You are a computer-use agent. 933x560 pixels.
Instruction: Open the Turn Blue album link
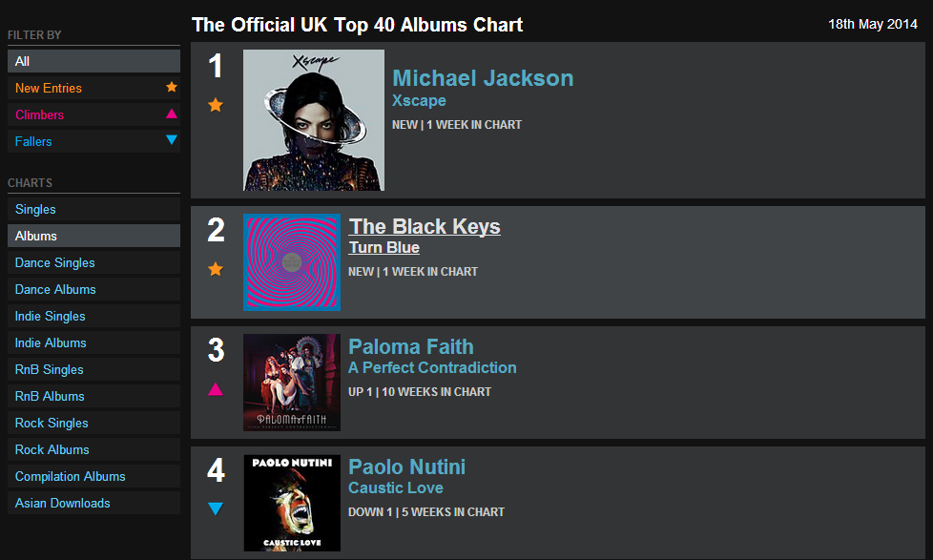384,248
